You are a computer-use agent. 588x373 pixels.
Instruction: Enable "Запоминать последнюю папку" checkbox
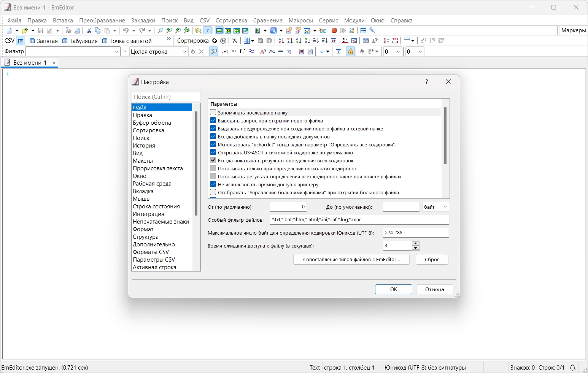(x=213, y=113)
